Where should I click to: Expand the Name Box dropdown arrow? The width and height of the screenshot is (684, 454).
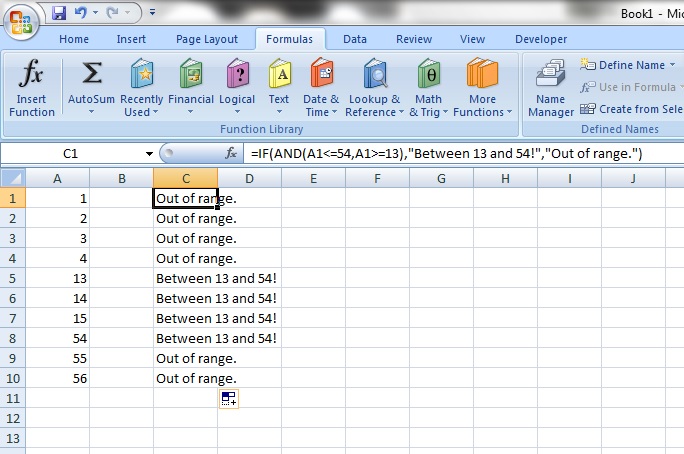pyautogui.click(x=149, y=154)
